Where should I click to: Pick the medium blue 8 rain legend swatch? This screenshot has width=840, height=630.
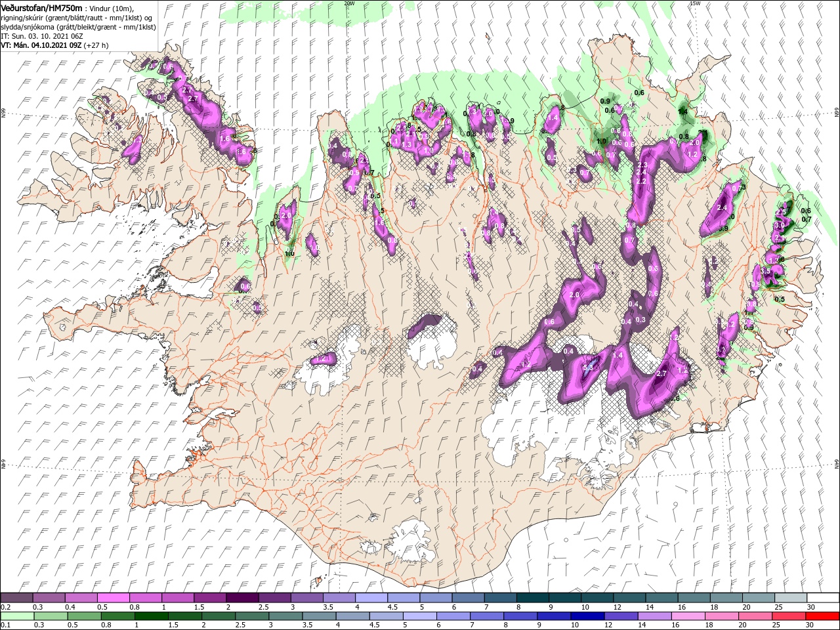pyautogui.click(x=520, y=616)
